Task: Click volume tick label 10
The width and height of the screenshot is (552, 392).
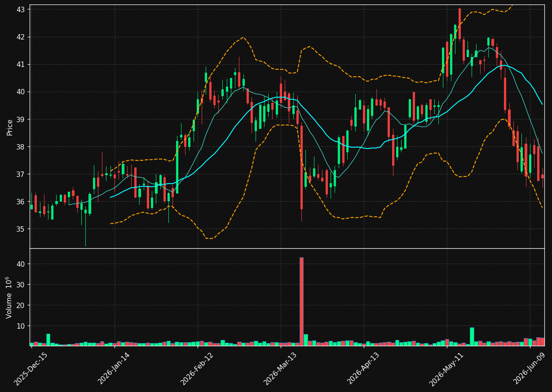Action: (x=22, y=326)
